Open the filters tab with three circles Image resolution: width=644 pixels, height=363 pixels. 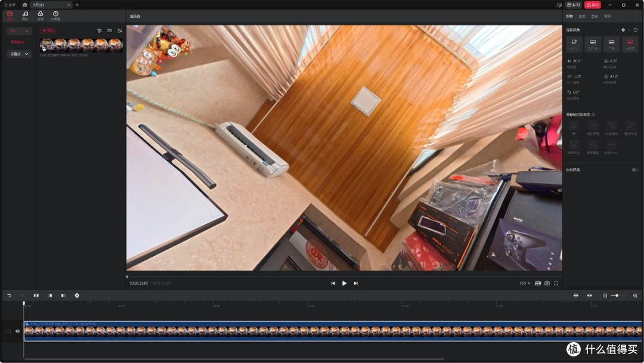[41, 16]
